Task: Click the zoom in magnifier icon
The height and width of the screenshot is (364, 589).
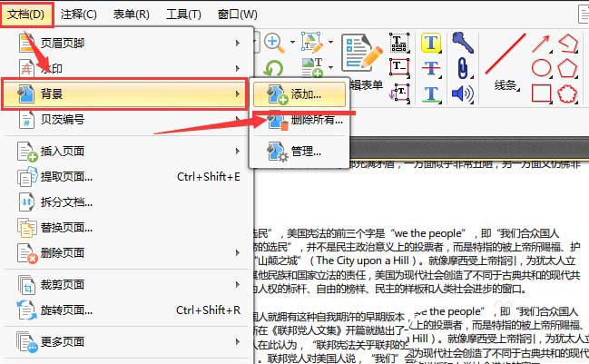Action: (274, 43)
